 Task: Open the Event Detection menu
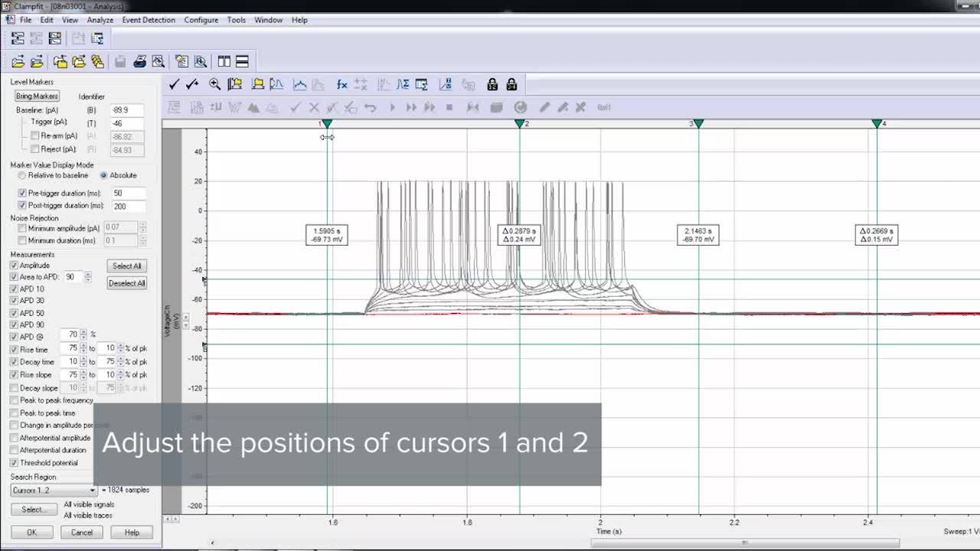tap(149, 20)
